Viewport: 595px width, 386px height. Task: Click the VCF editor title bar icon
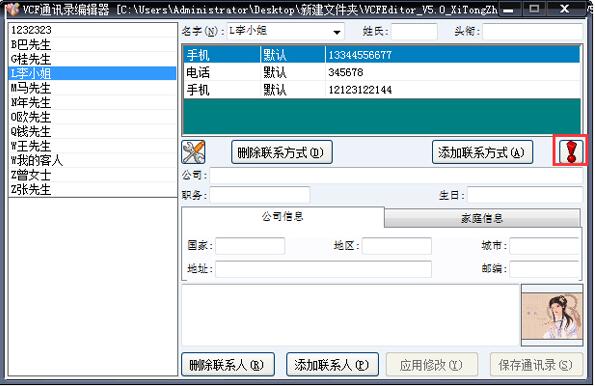coord(12,9)
